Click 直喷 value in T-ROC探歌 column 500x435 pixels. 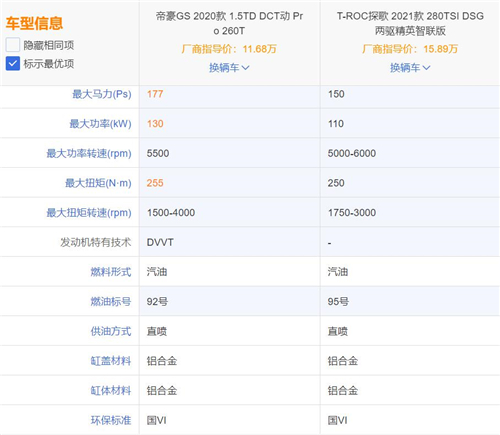pyautogui.click(x=338, y=331)
